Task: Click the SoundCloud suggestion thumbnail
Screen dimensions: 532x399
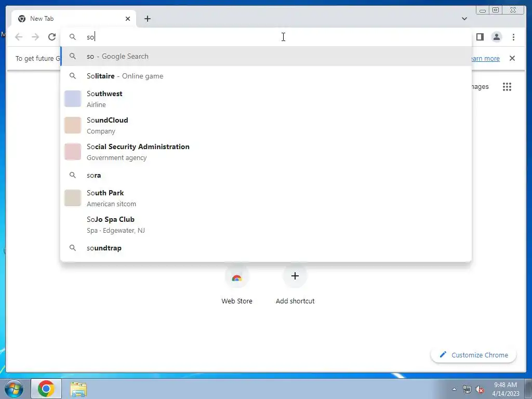Action: (x=73, y=125)
